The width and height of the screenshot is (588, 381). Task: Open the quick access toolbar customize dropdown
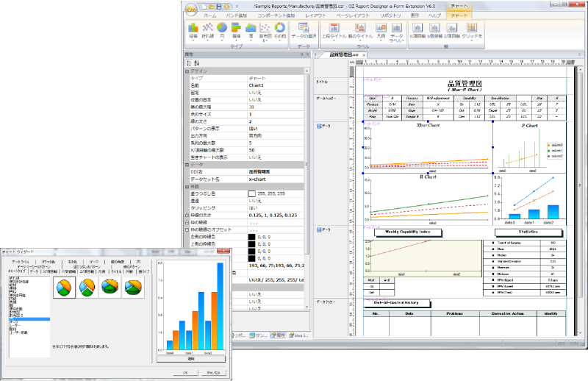(x=237, y=7)
